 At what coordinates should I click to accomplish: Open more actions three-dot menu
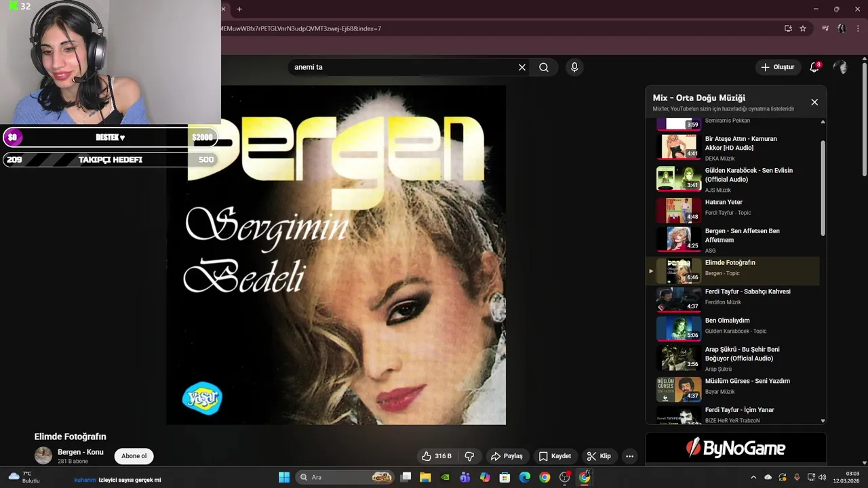point(629,456)
